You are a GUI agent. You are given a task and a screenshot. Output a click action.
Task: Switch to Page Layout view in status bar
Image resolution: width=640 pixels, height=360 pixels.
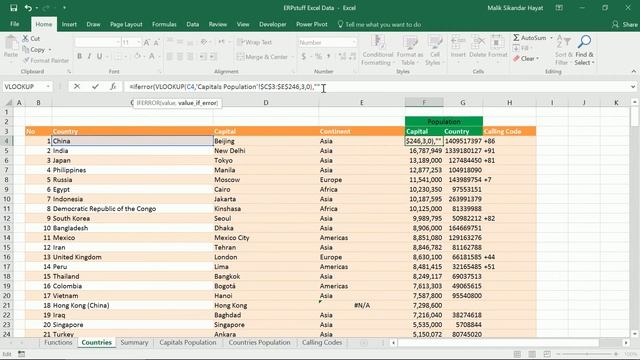coord(532,354)
